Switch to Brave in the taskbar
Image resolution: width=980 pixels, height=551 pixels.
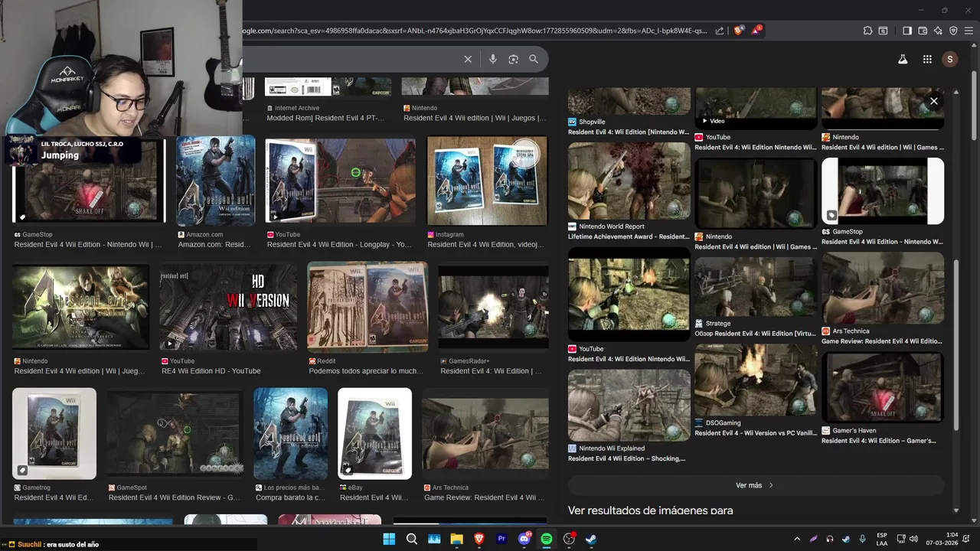point(479,539)
